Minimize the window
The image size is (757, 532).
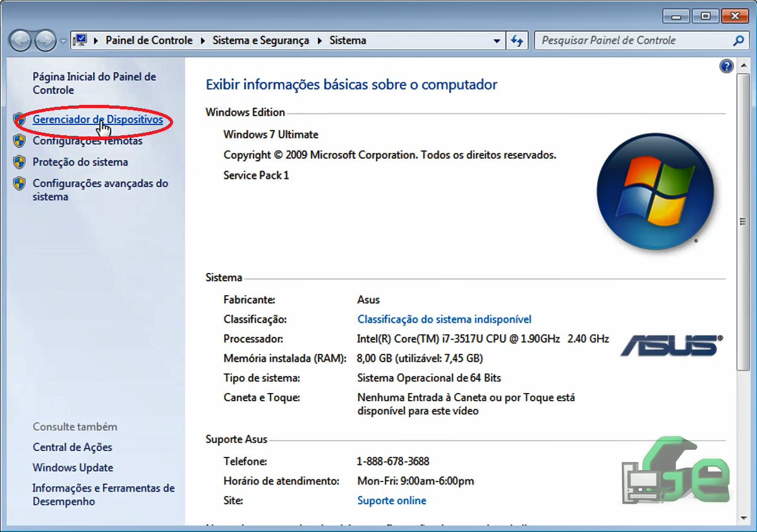click(x=676, y=16)
